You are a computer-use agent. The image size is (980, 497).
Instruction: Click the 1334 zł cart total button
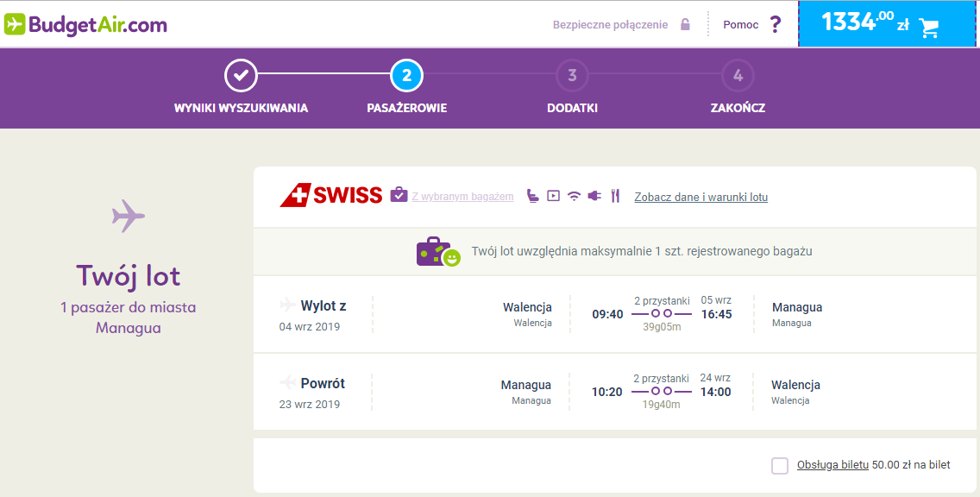click(887, 24)
